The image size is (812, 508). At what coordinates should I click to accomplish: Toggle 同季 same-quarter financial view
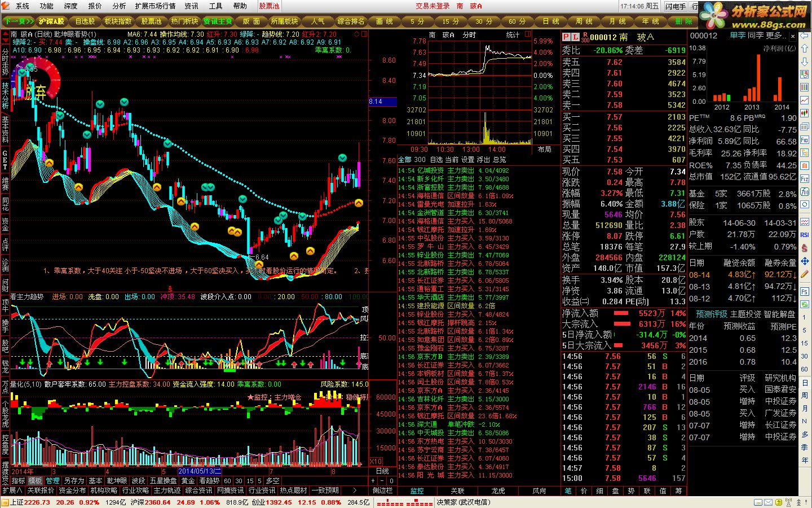click(x=755, y=36)
